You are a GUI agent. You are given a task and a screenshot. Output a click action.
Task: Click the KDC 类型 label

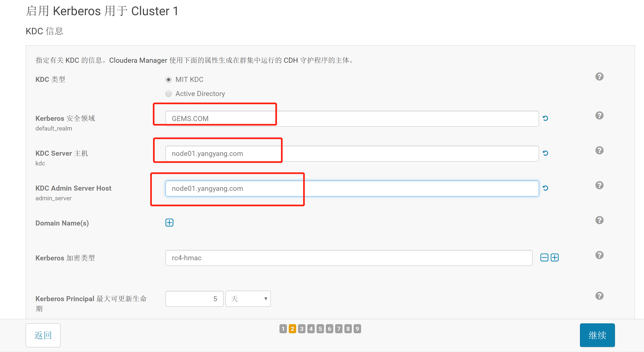click(x=50, y=80)
